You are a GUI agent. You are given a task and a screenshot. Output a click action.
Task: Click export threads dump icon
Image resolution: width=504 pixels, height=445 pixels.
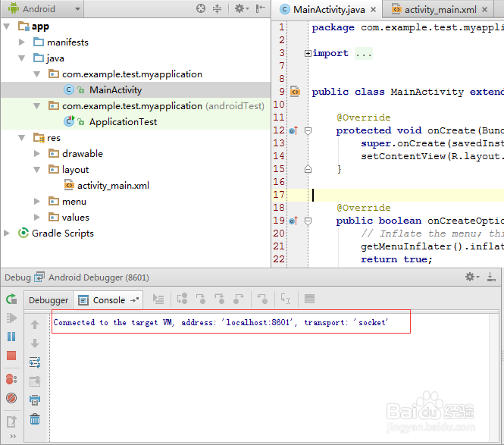tap(11, 421)
